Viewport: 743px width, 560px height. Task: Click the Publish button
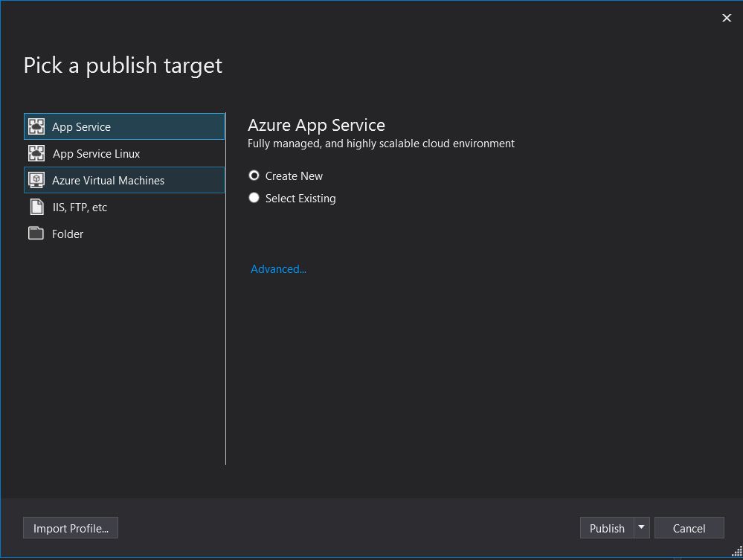pos(607,528)
